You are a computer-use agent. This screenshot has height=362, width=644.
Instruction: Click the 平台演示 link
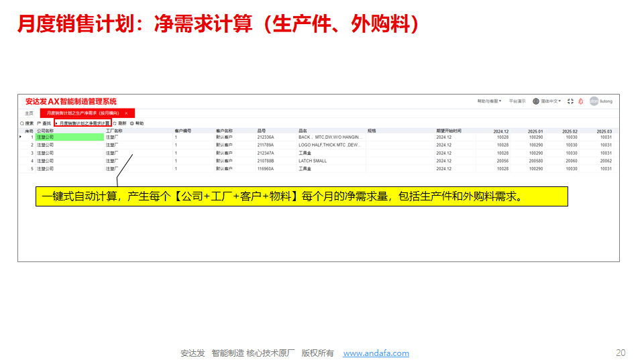pos(517,101)
